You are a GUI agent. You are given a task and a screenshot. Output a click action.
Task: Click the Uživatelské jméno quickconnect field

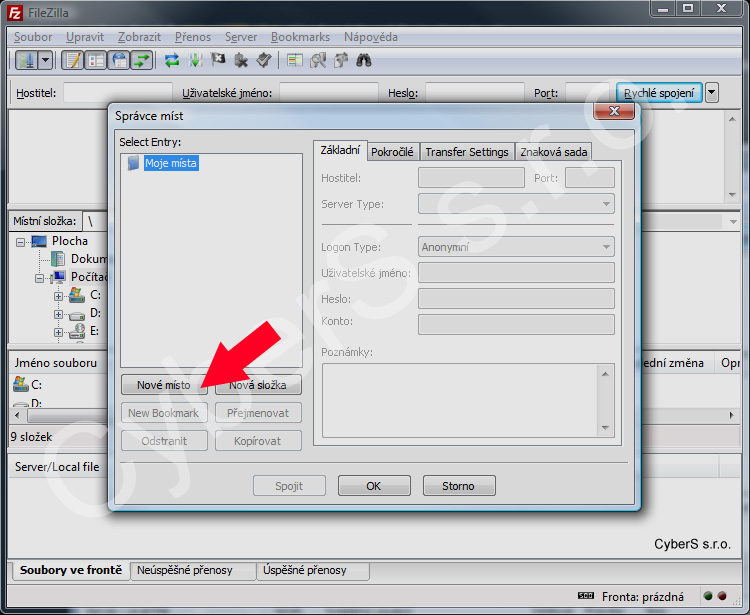pos(329,93)
